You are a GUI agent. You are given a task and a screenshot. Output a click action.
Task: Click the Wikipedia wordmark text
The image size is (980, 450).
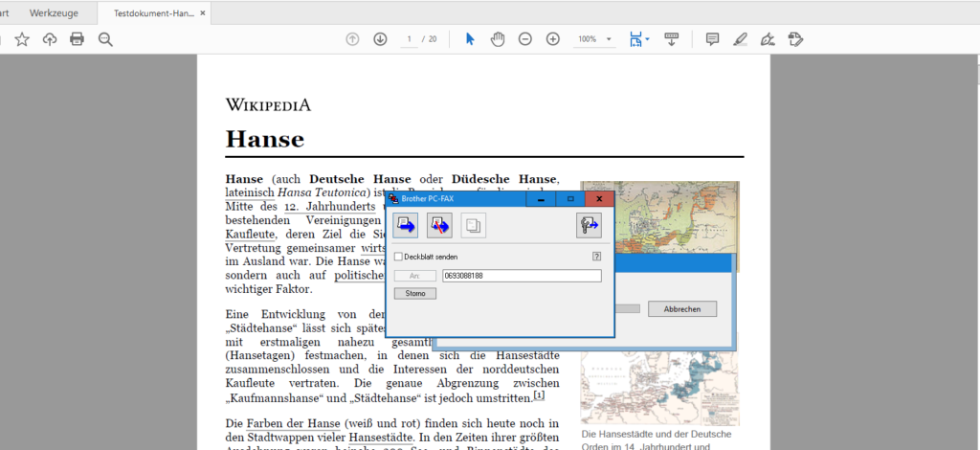(x=268, y=104)
